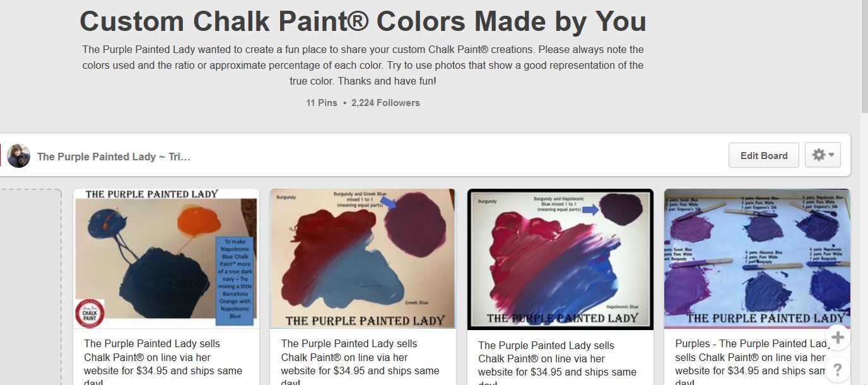Image resolution: width=868 pixels, height=385 pixels.
Task: Open The Purple Painted Lady profile avatar
Action: coord(19,156)
